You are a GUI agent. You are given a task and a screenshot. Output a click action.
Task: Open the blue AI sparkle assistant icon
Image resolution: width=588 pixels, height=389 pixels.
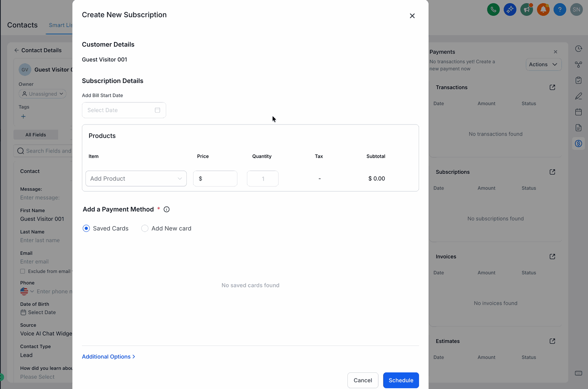(x=510, y=9)
